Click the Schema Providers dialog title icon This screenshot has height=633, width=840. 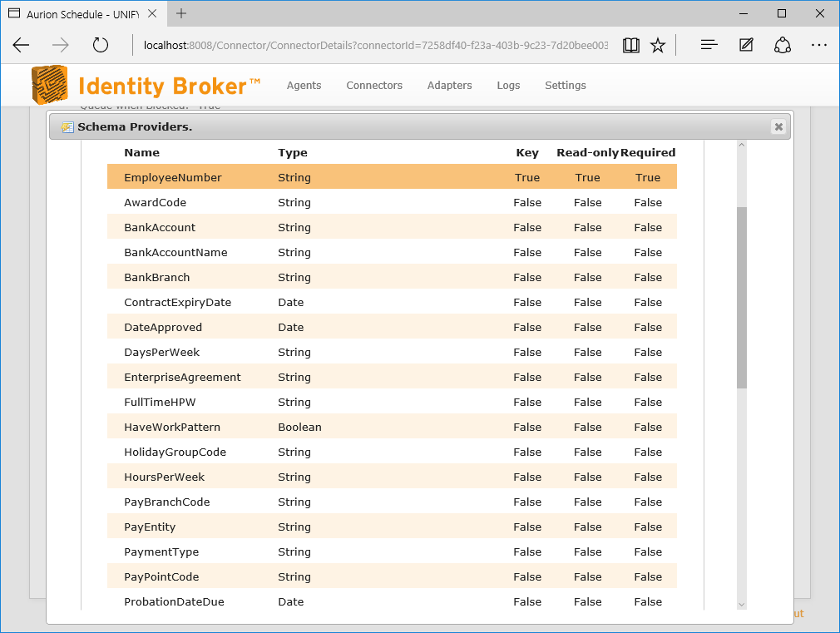coord(67,127)
